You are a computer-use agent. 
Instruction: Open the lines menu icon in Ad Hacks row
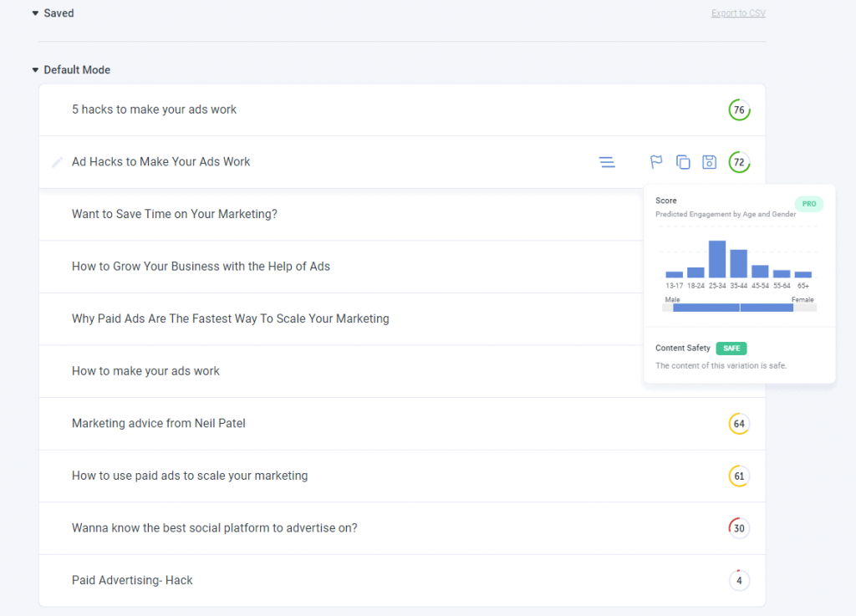pyautogui.click(x=607, y=162)
